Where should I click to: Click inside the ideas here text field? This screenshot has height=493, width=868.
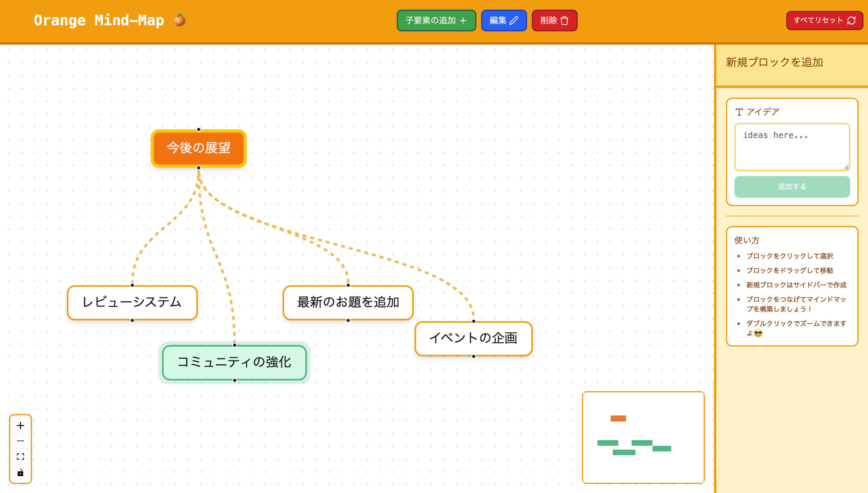[792, 147]
